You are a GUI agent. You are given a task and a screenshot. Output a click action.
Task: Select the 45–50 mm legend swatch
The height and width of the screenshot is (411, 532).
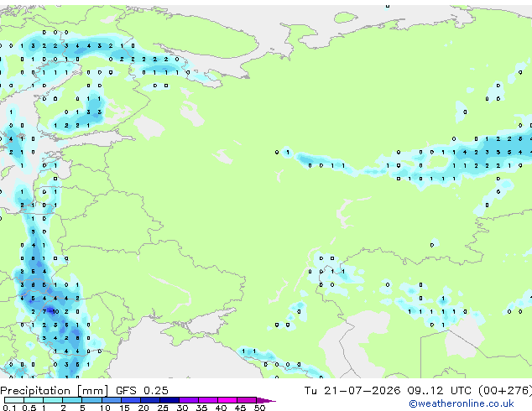247,400
